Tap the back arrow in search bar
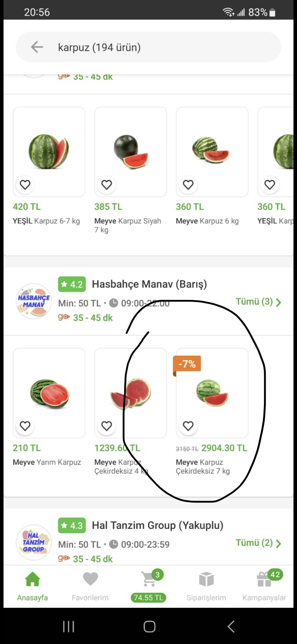 click(x=37, y=47)
